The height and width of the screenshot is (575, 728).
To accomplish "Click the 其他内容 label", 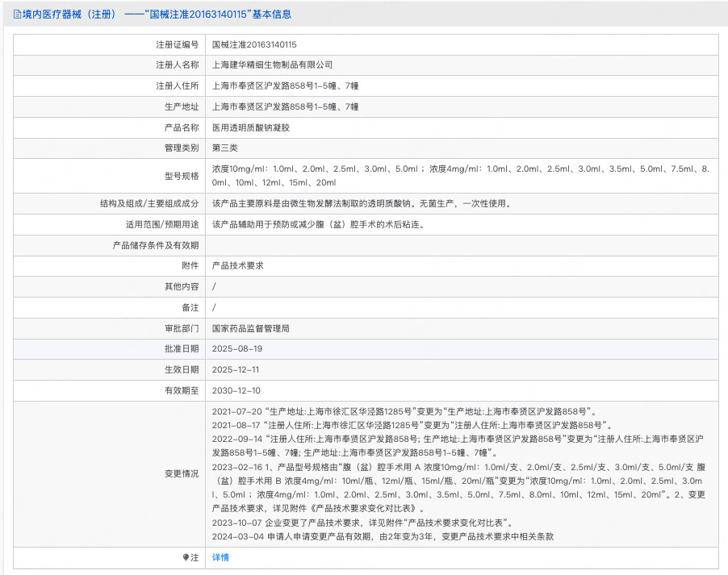I will (182, 287).
